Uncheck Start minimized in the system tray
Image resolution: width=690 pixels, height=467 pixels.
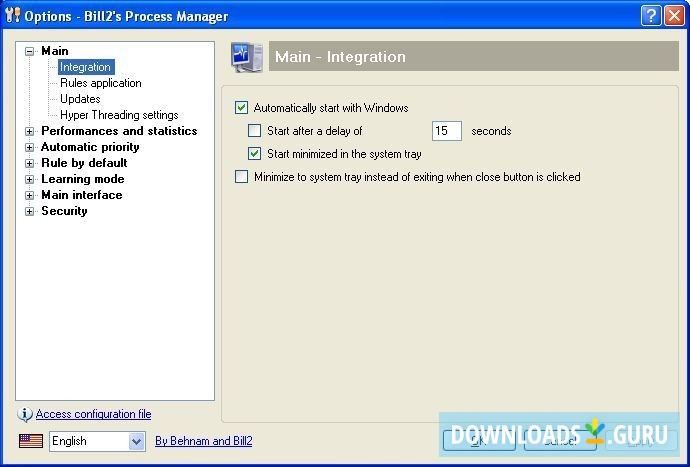coord(254,154)
